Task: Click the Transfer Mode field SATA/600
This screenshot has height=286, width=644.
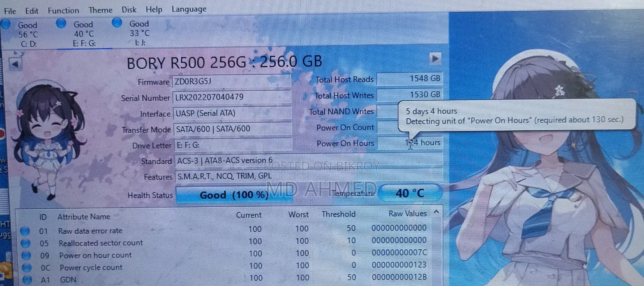Action: coord(233,129)
